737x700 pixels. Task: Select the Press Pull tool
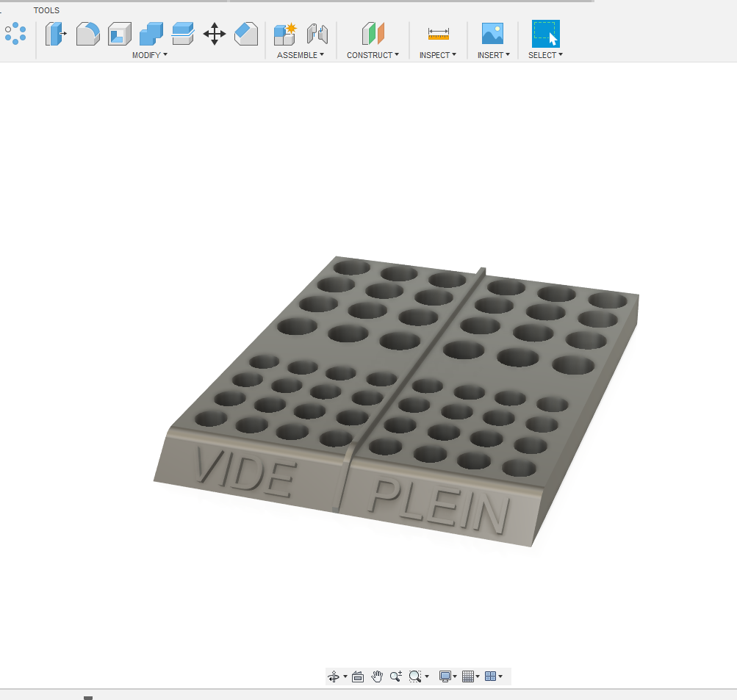pos(56,34)
